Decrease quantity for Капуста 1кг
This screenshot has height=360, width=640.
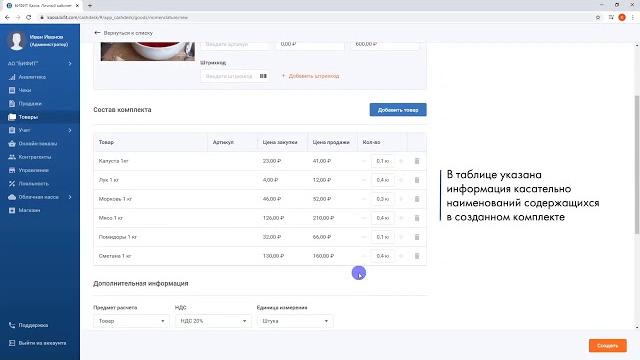click(364, 161)
